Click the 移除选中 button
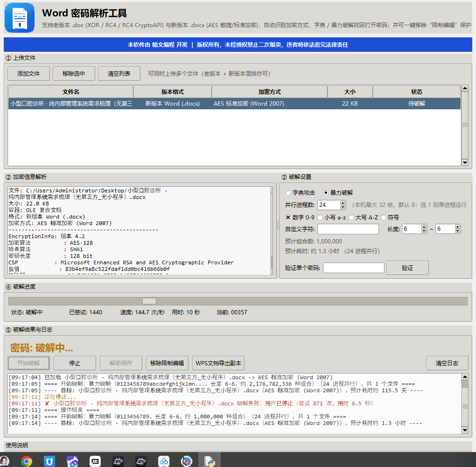Viewport: 476px width, 467px height. coord(74,73)
